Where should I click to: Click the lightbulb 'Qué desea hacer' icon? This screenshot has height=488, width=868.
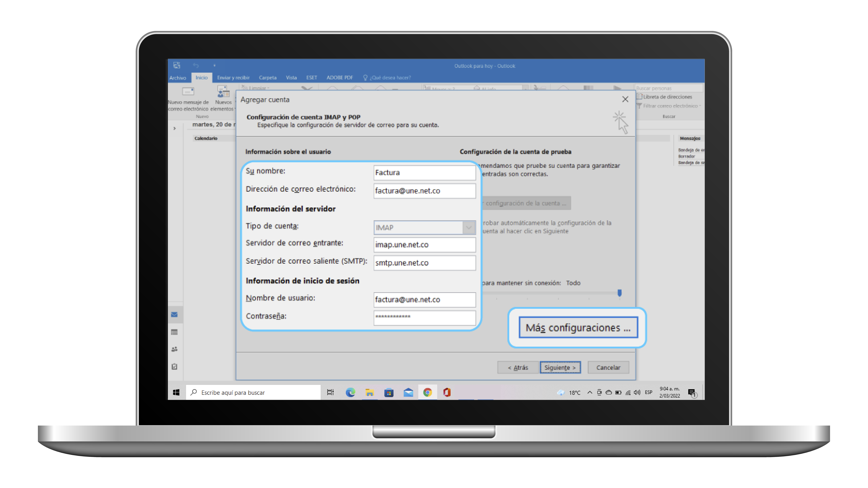tap(365, 77)
